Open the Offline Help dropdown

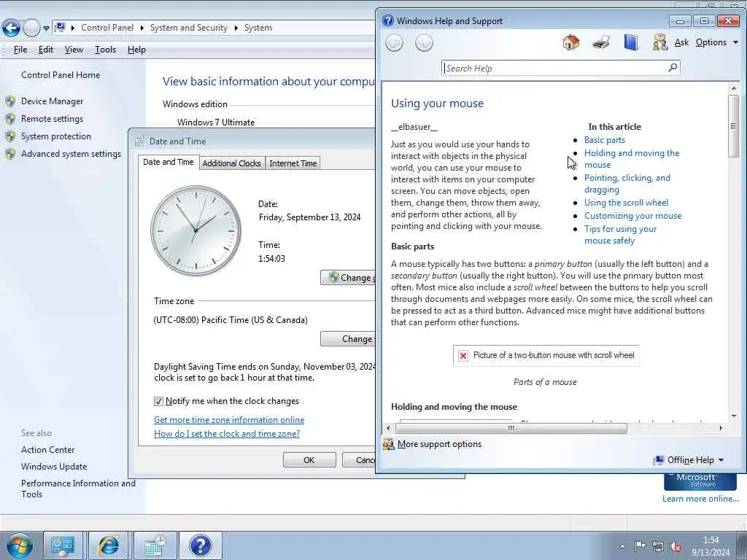coord(689,460)
